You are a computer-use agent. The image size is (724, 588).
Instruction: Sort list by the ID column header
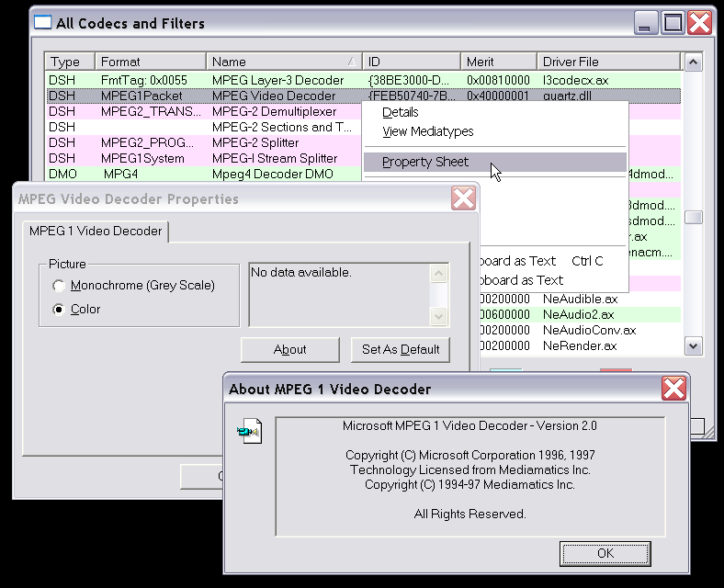412,62
